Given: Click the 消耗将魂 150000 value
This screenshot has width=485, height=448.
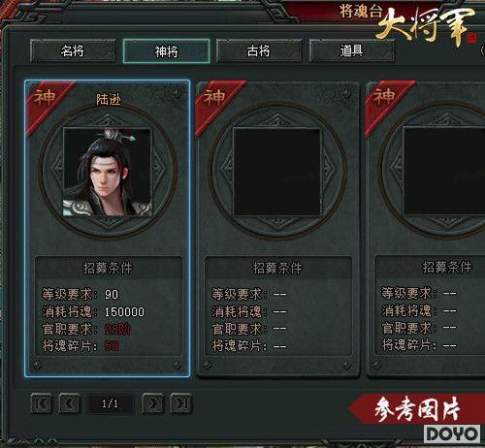Looking at the screenshot, I should pos(124,312).
